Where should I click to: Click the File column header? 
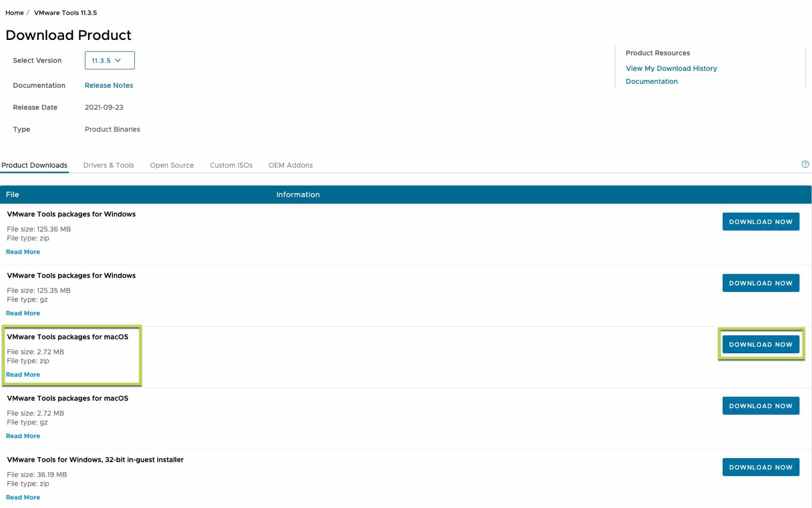[x=12, y=195]
